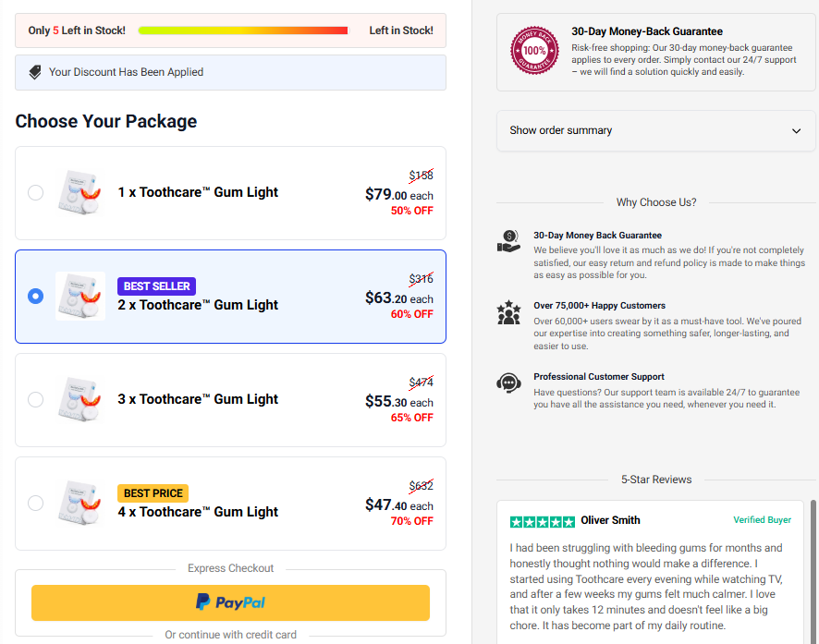Viewport: 819px width, 644px height.
Task: Click the order summary chevron arrow
Action: [x=796, y=131]
